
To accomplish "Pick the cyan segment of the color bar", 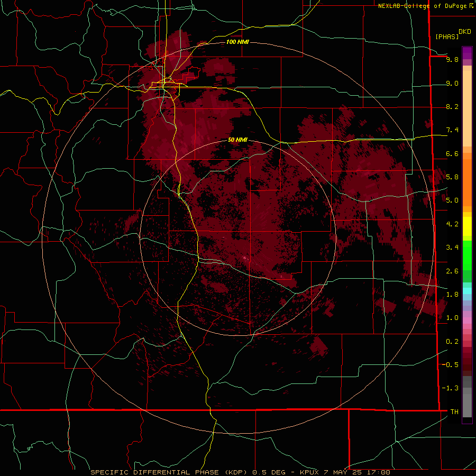I will click(x=467, y=291).
